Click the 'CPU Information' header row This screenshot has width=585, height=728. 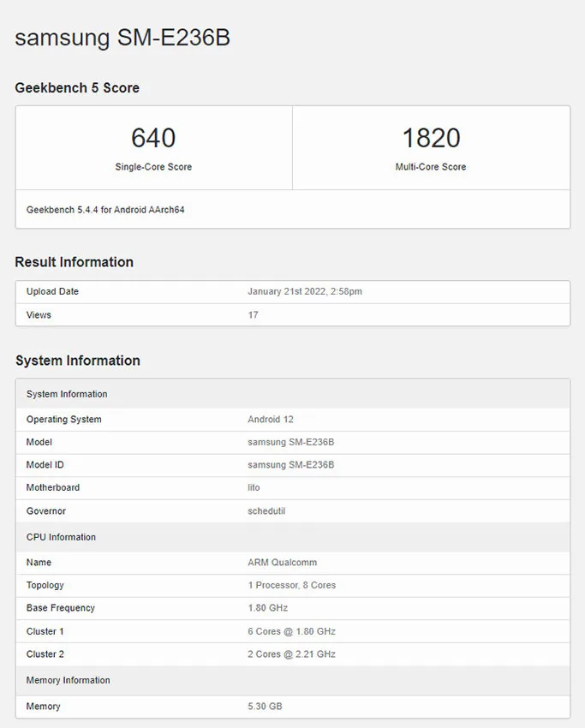293,537
